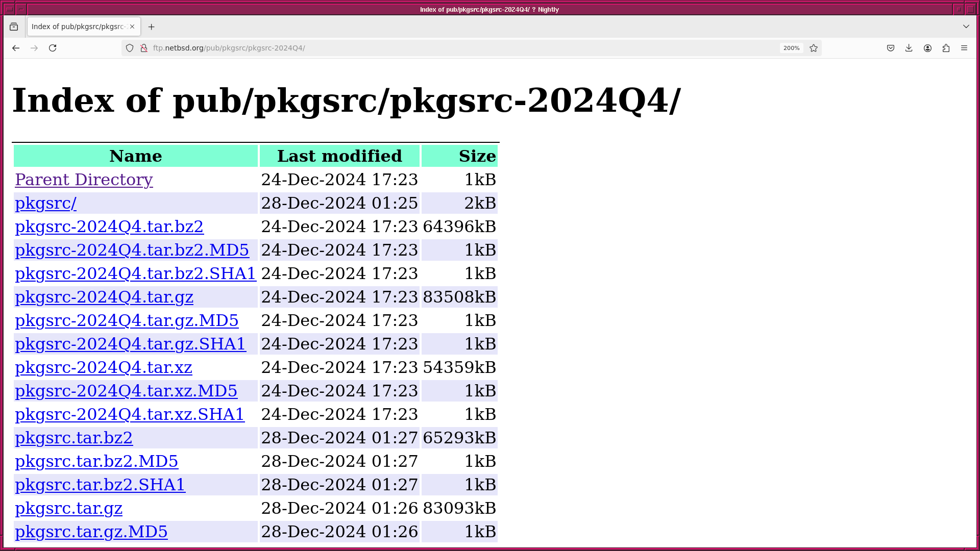Bookmark this page with the star
The width and height of the screenshot is (980, 551).
point(814,48)
